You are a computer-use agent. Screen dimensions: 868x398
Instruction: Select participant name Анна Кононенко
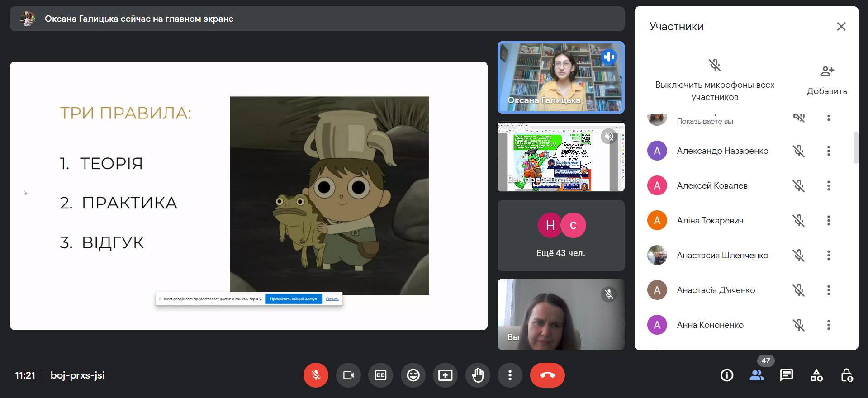click(x=710, y=325)
